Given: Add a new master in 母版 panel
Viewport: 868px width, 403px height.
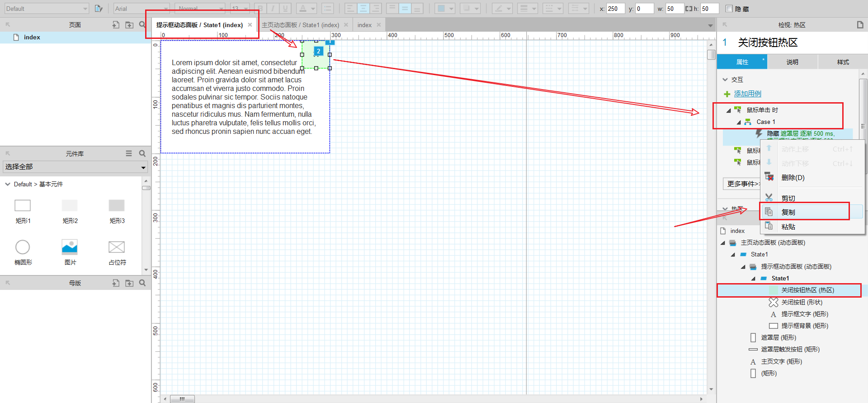Looking at the screenshot, I should click(116, 283).
